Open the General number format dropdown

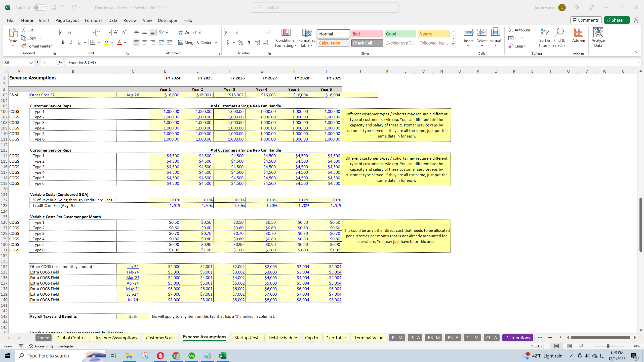point(267,32)
